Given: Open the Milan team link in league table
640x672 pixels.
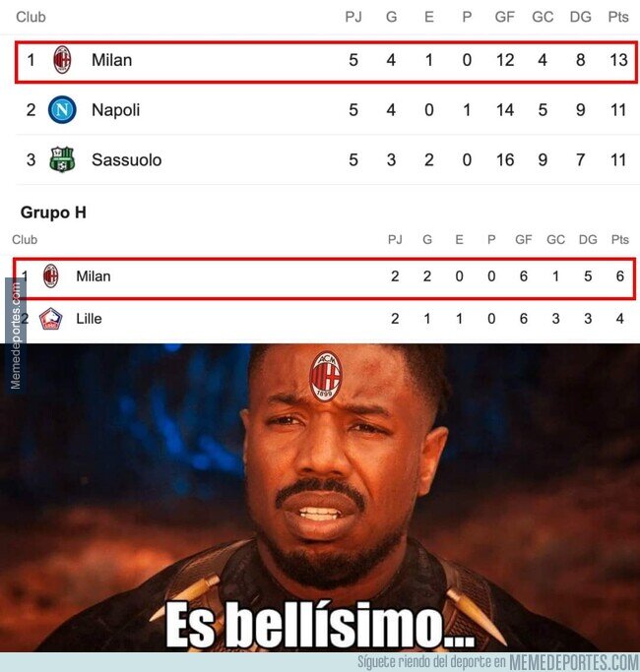Looking at the screenshot, I should [111, 60].
